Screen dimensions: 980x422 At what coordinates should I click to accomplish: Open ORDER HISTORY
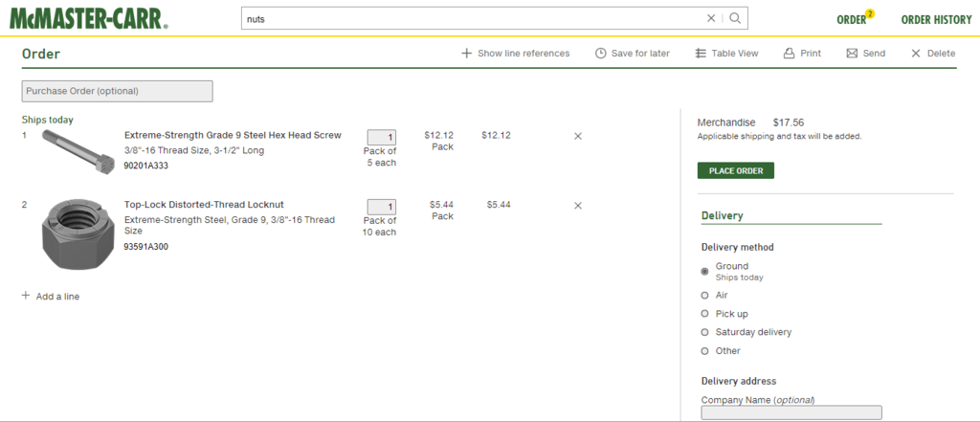click(x=936, y=20)
